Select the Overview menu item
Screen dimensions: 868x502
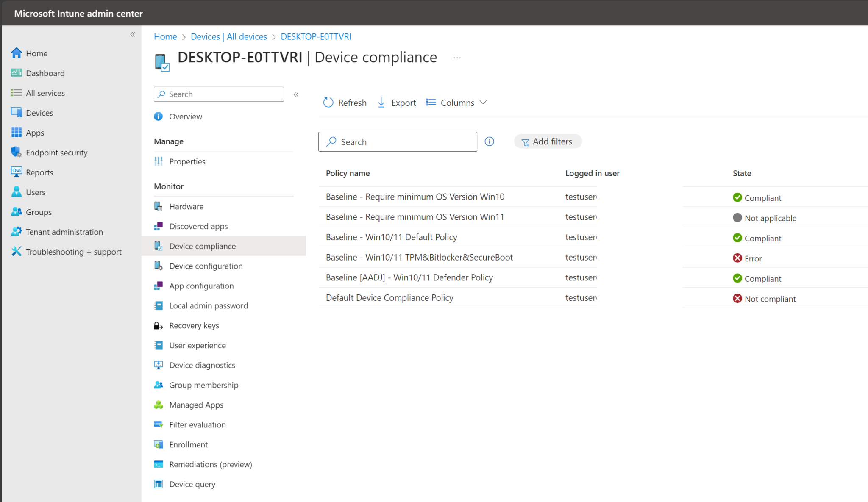(x=185, y=116)
